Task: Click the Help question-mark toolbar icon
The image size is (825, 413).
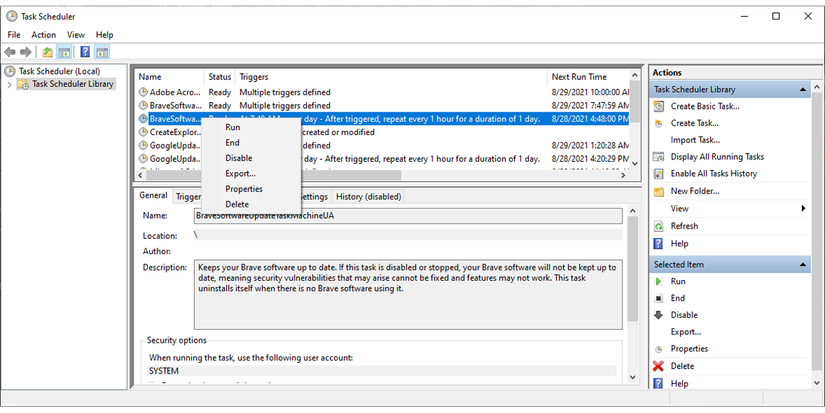Action: click(x=85, y=52)
